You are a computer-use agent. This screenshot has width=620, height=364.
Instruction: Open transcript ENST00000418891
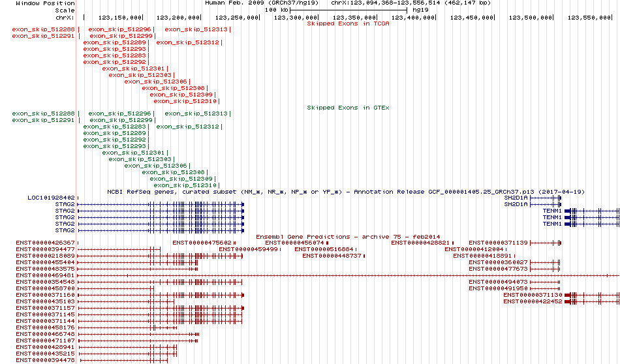point(482,256)
